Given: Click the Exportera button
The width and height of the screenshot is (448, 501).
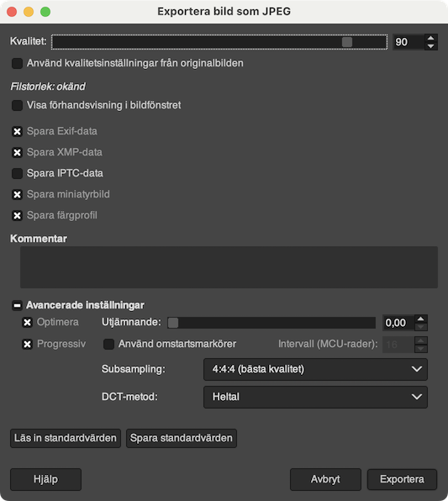Looking at the screenshot, I should [x=402, y=479].
